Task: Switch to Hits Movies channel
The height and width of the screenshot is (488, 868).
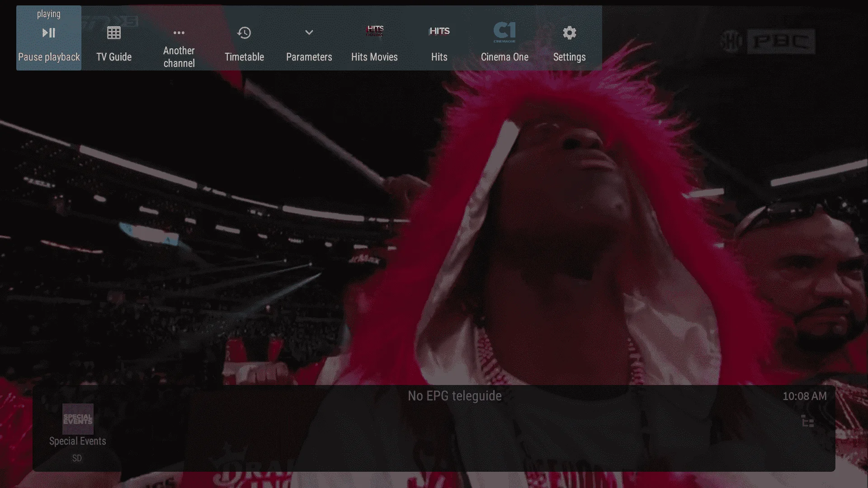Action: [x=374, y=38]
